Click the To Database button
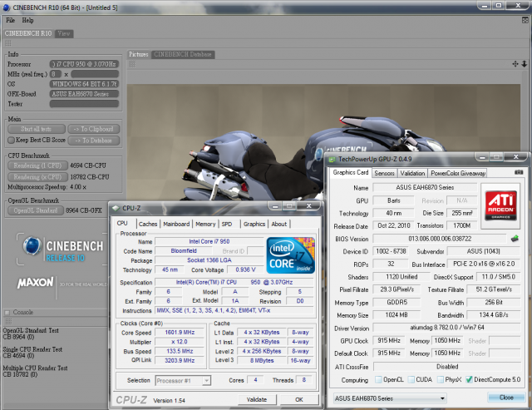This screenshot has width=532, height=410. (x=94, y=141)
